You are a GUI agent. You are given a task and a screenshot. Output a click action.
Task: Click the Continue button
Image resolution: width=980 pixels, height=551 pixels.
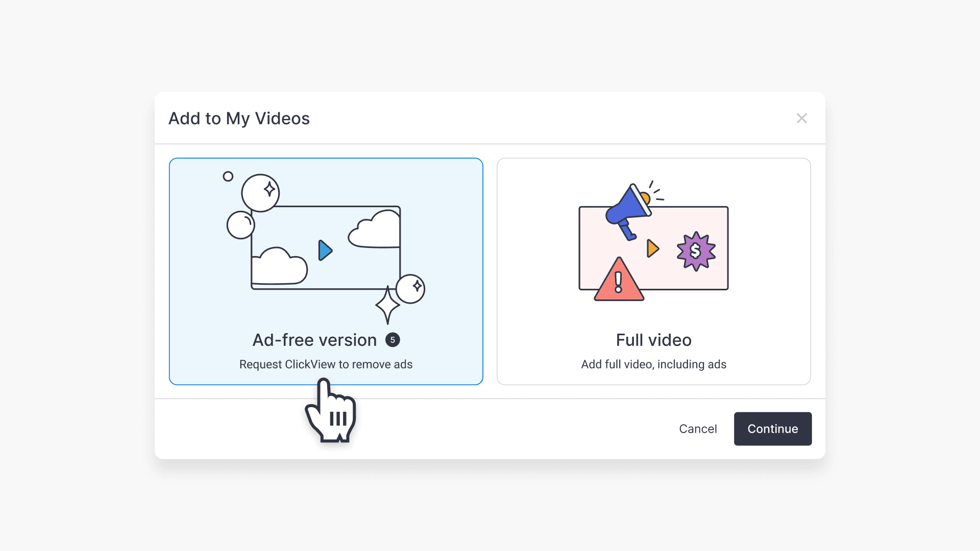tap(772, 429)
